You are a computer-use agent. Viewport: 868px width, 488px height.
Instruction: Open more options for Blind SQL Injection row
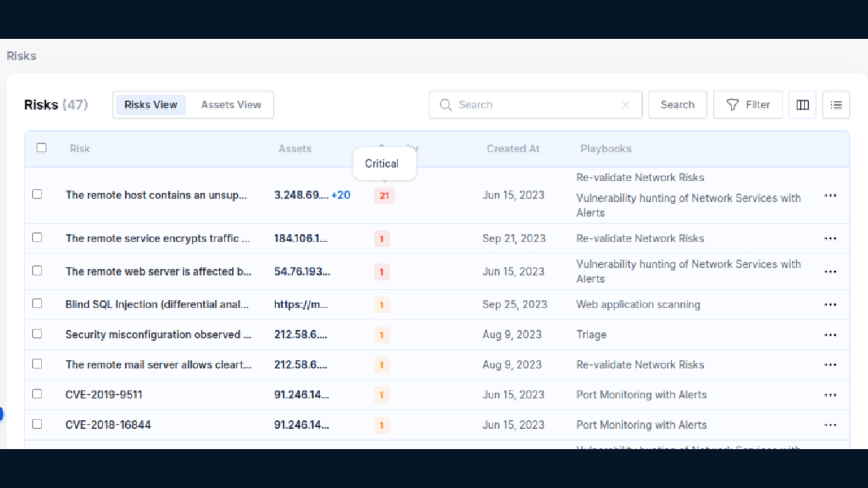830,304
